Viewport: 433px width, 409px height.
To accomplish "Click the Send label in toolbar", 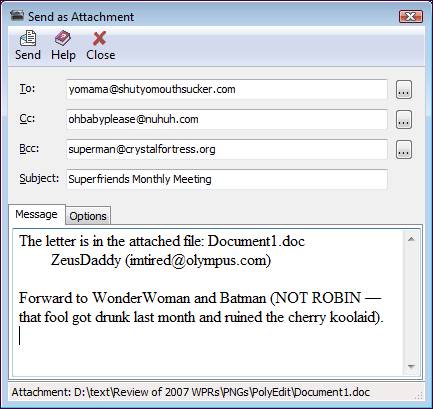I will pyautogui.click(x=28, y=55).
